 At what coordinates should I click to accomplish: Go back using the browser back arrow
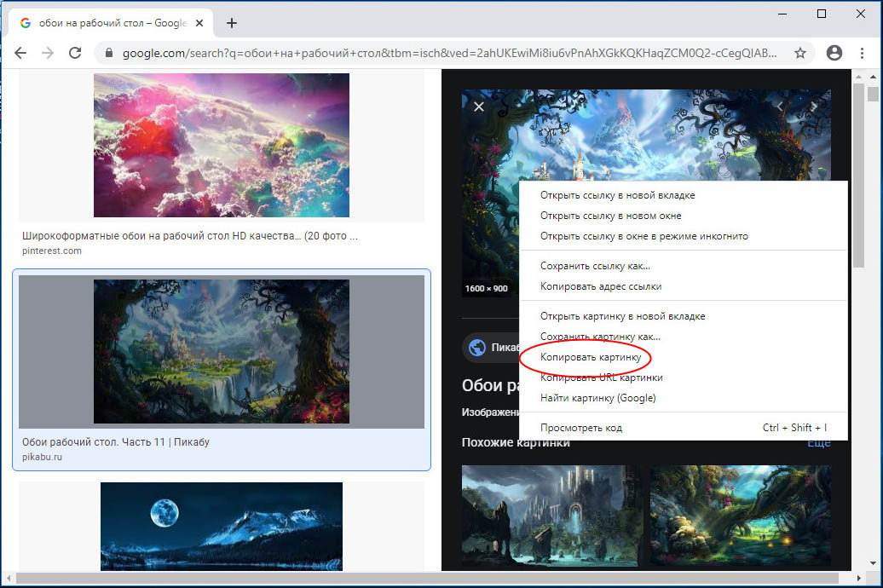coord(20,53)
